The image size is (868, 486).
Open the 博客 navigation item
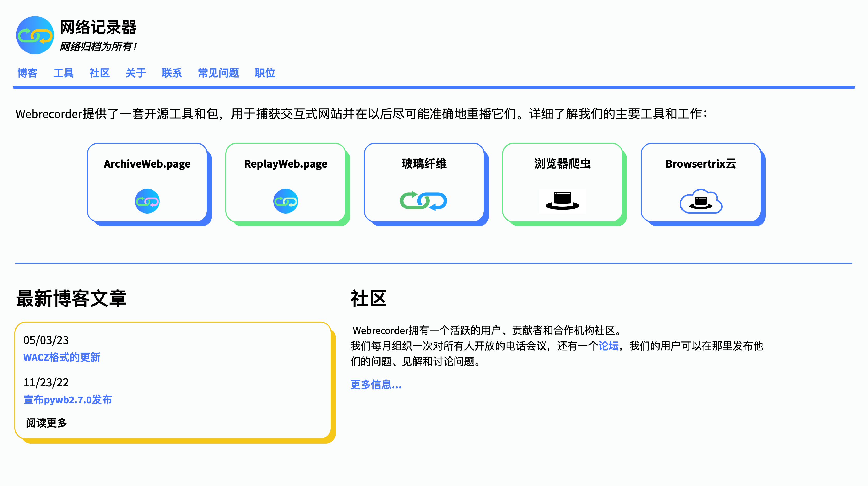coord(27,73)
